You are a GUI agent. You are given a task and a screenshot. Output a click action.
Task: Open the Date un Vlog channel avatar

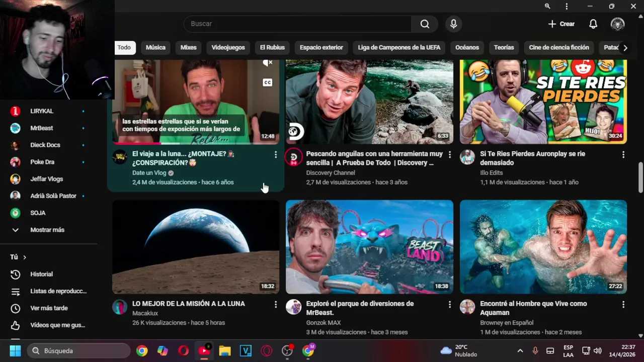[120, 157]
